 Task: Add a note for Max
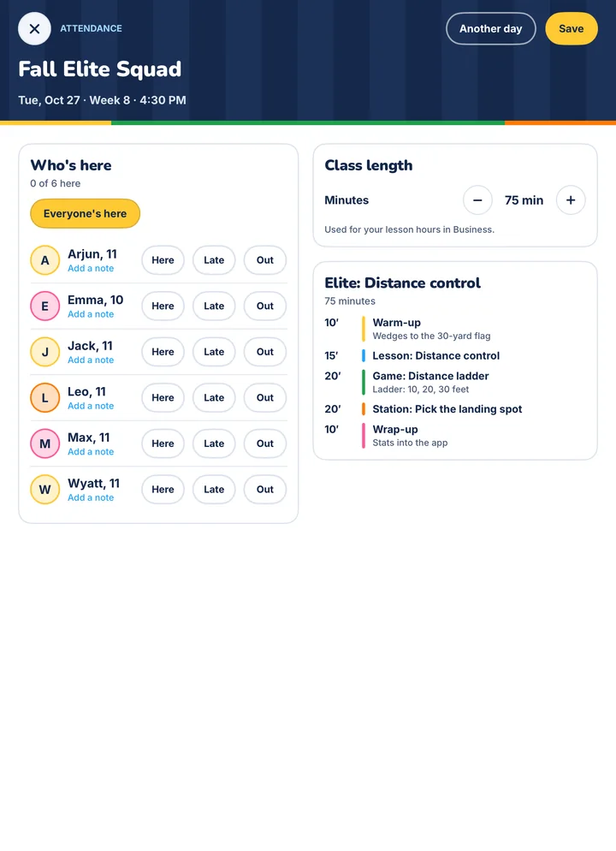tap(91, 452)
